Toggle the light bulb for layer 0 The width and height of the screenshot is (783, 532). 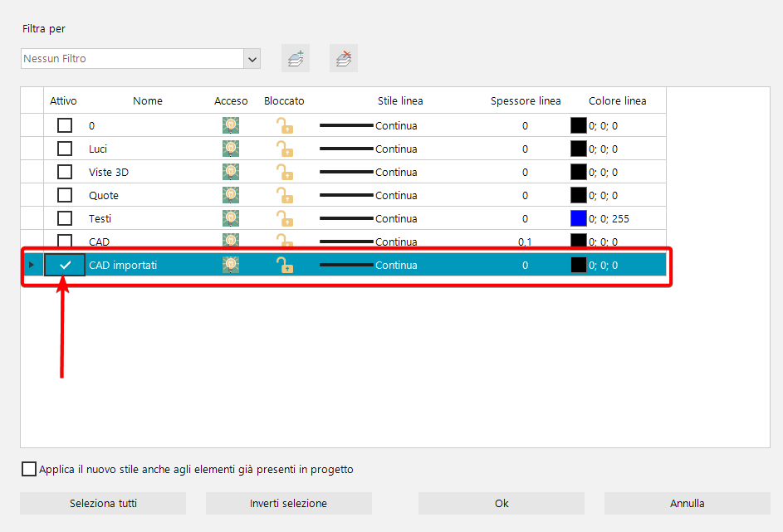point(231,125)
